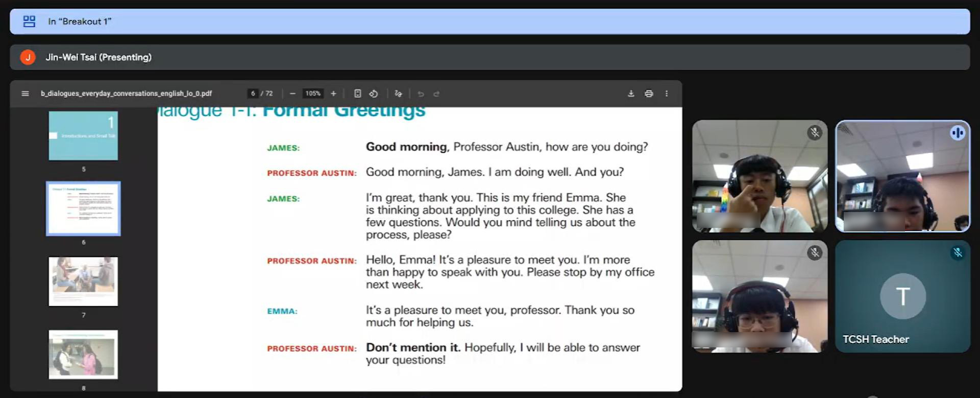Print the PDF document
The height and width of the screenshot is (398, 980).
tap(649, 93)
